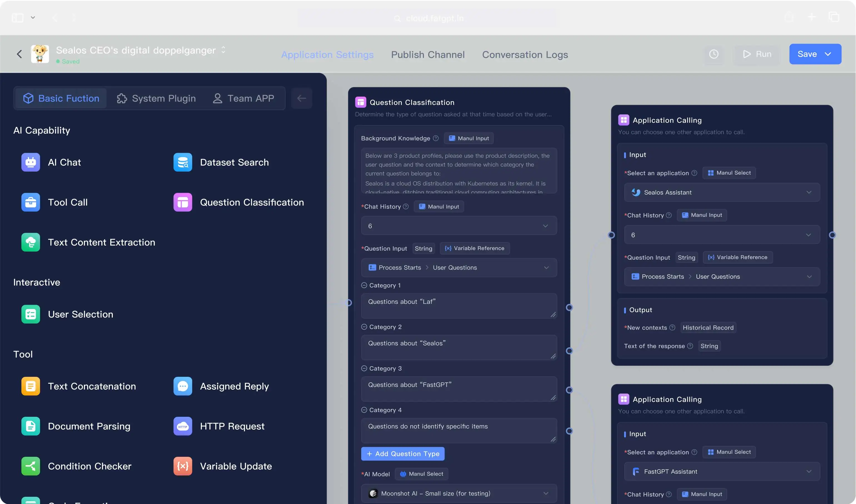Open Moonshot AI model dropdown
This screenshot has width=856, height=504.
(x=459, y=493)
